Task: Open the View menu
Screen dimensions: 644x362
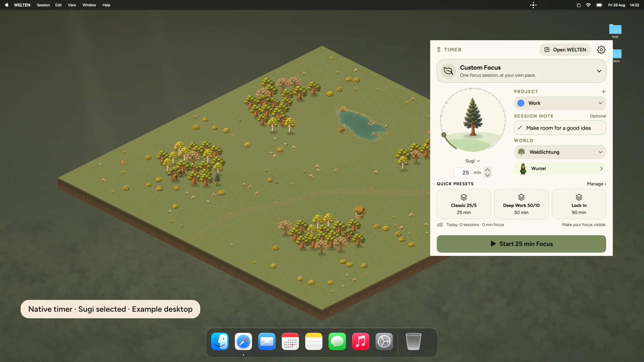Action: tap(72, 5)
